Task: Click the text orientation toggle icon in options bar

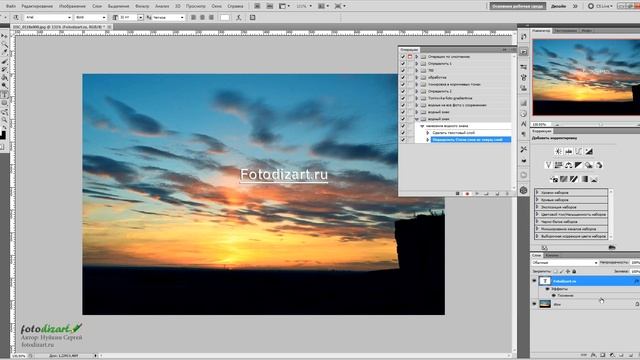Action: (16, 18)
